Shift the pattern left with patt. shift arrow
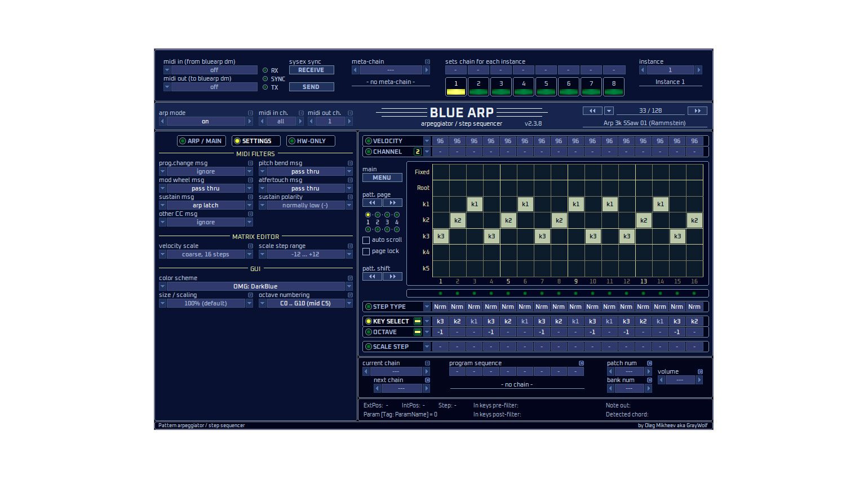 point(372,276)
